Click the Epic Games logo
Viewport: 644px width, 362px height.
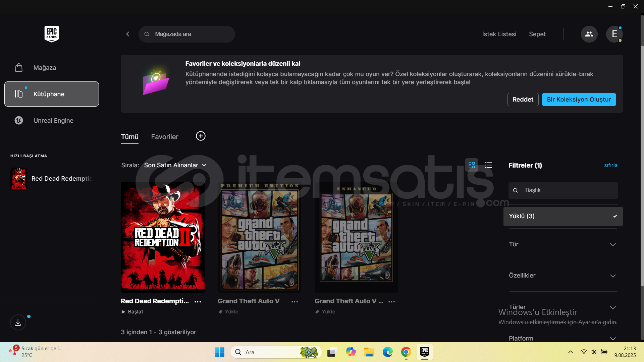(x=52, y=34)
